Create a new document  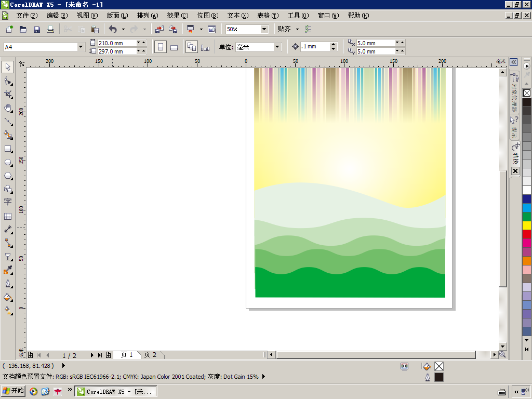coord(9,29)
